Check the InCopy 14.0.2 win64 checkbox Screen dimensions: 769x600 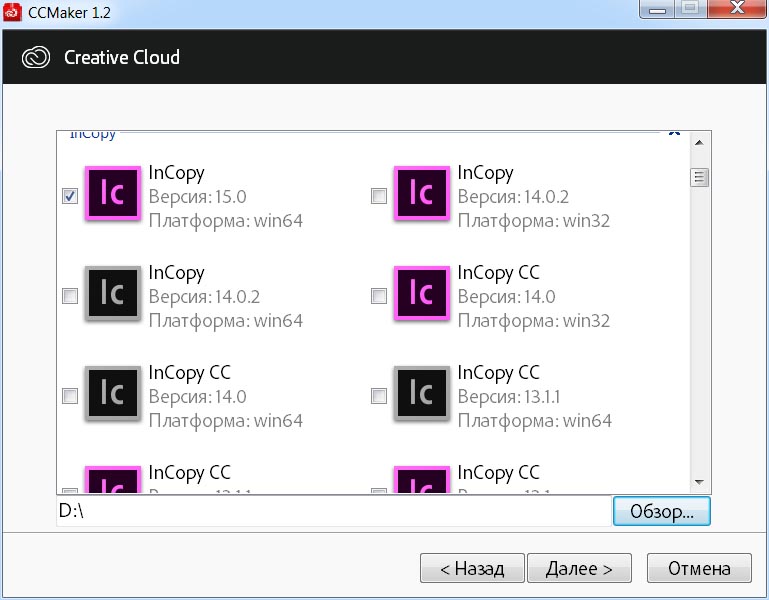click(70, 296)
